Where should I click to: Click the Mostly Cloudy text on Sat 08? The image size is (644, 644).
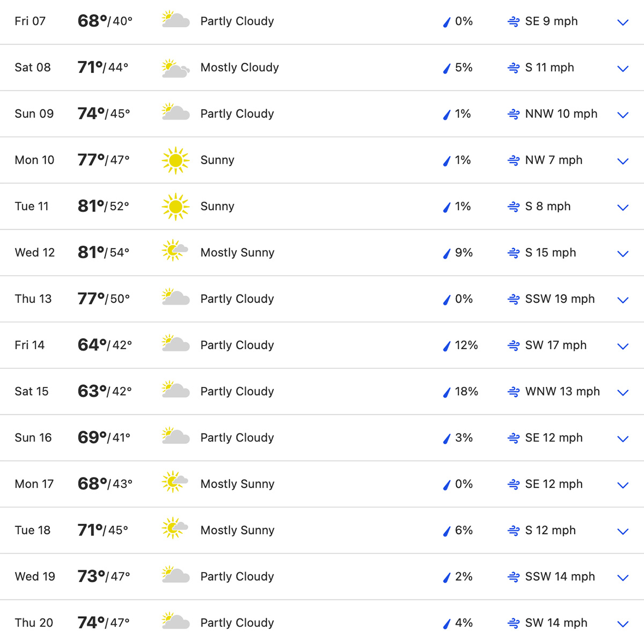click(x=239, y=68)
